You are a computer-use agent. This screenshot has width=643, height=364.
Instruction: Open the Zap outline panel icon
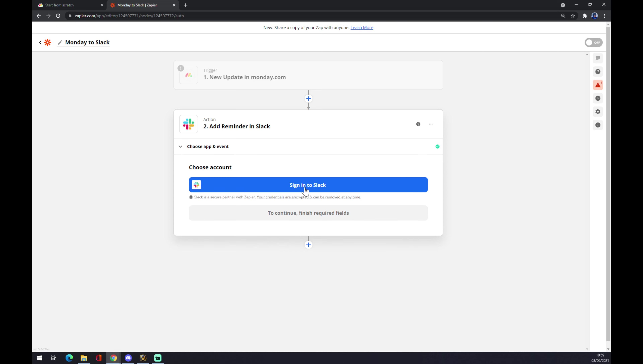click(x=598, y=58)
